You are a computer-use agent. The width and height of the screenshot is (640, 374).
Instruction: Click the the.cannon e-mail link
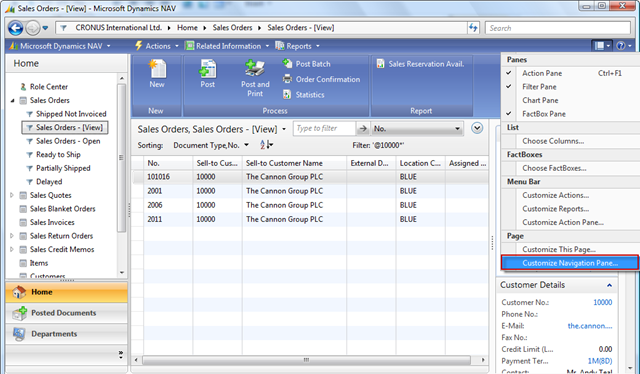click(590, 326)
